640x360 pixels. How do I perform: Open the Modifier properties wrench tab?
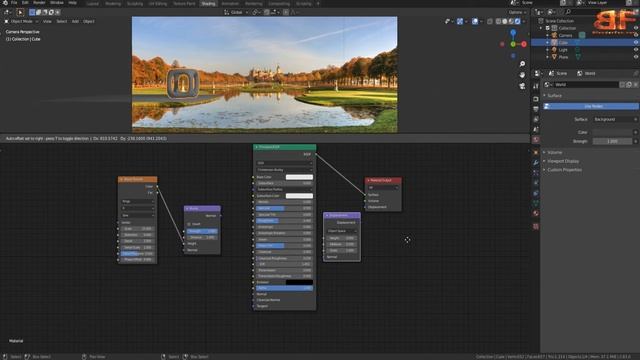tap(536, 162)
